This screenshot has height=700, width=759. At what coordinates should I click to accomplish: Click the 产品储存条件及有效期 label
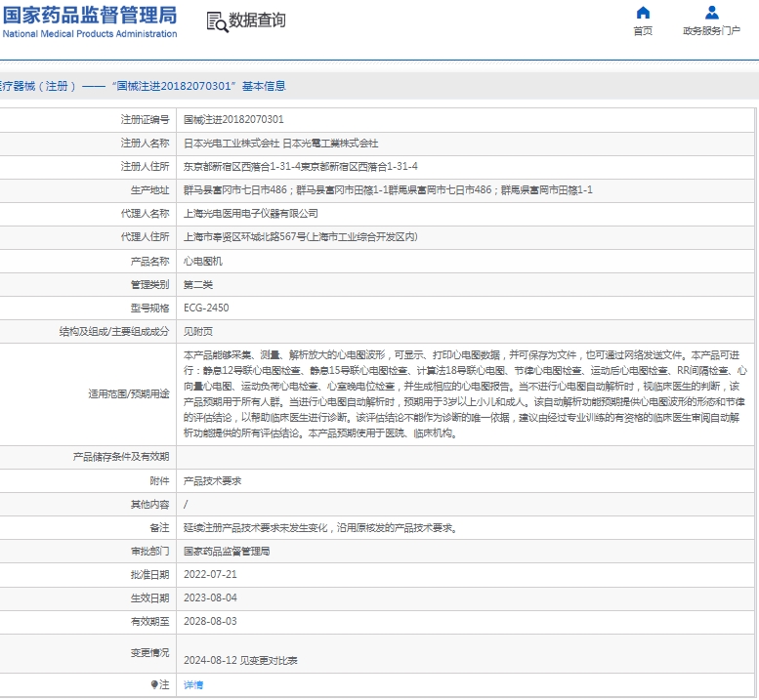point(121,457)
